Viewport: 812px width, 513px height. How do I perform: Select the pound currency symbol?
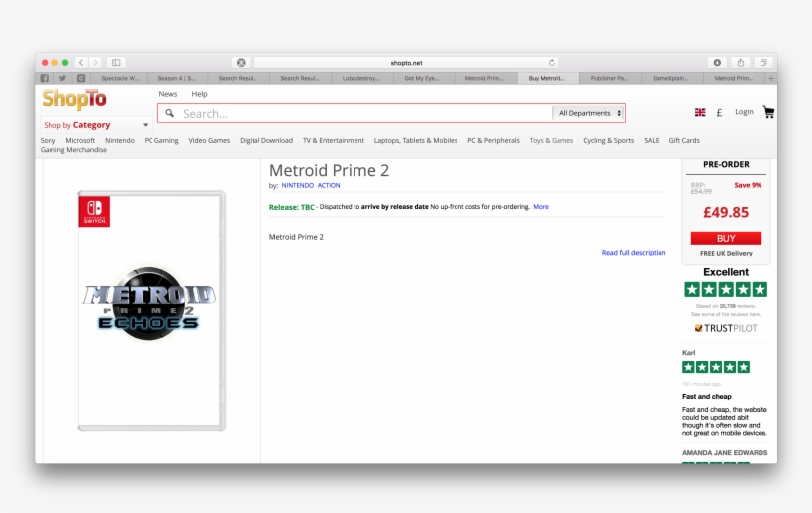(719, 113)
